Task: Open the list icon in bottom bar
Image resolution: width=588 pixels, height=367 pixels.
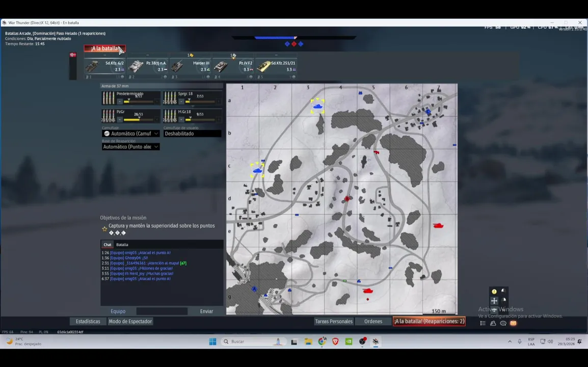Action: click(483, 323)
